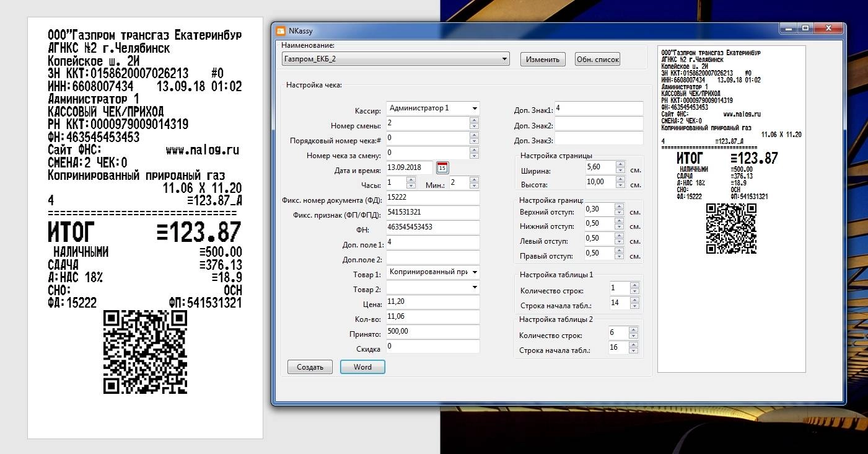This screenshot has width=868, height=454.
Task: Click the Скидка field
Action: (432, 347)
